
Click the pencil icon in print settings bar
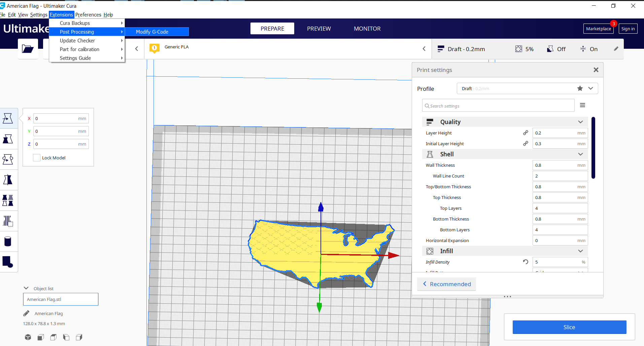pos(616,49)
